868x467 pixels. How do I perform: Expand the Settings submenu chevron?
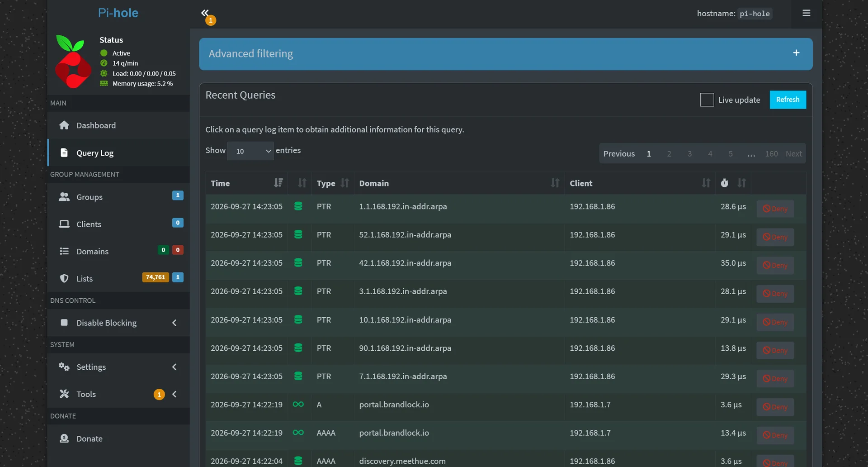[175, 367]
